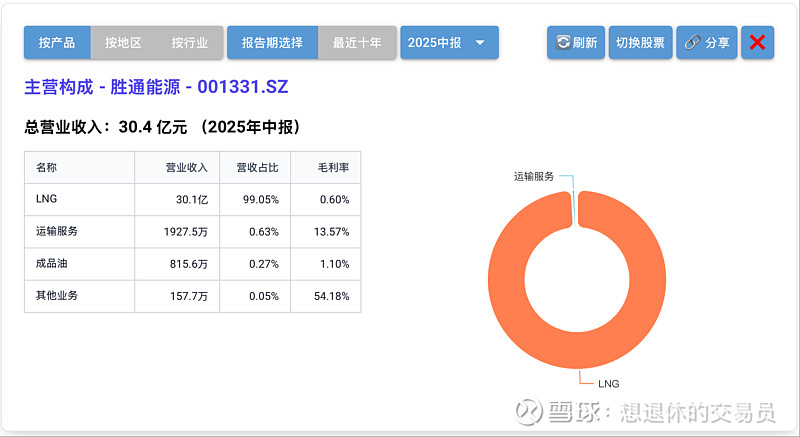This screenshot has width=800, height=437.
Task: Click the 总营业收入 30.4 亿元 summary text
Action: [162, 126]
